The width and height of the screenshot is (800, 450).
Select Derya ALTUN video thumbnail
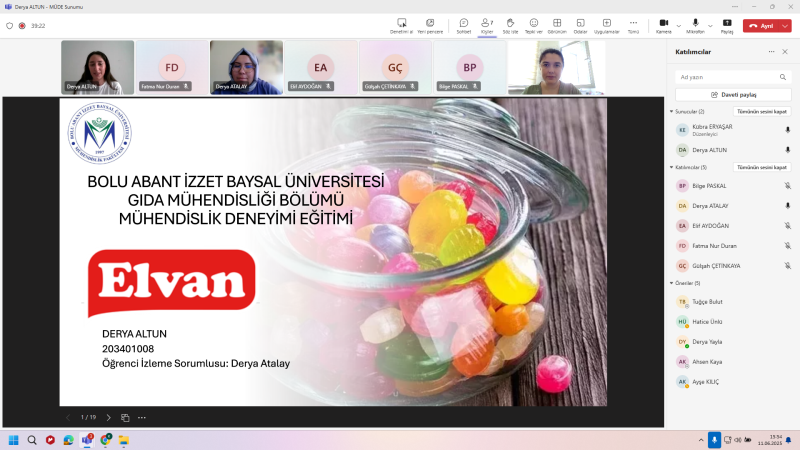[x=97, y=67]
